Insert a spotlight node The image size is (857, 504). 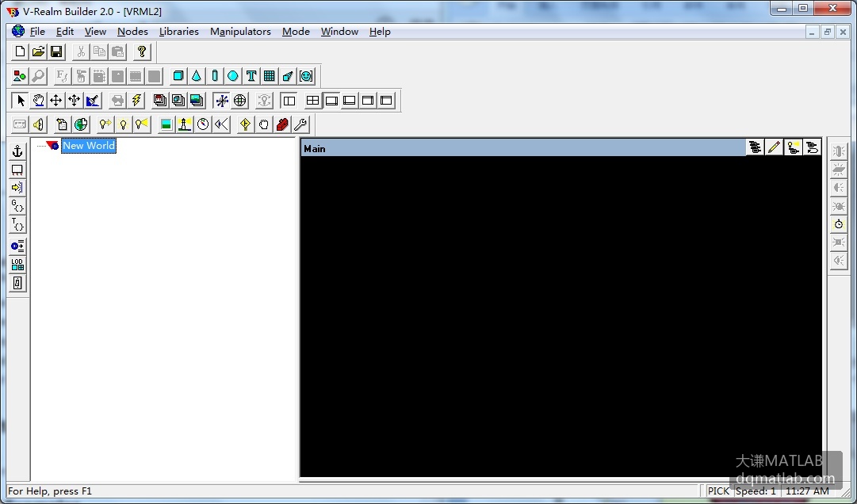point(142,124)
